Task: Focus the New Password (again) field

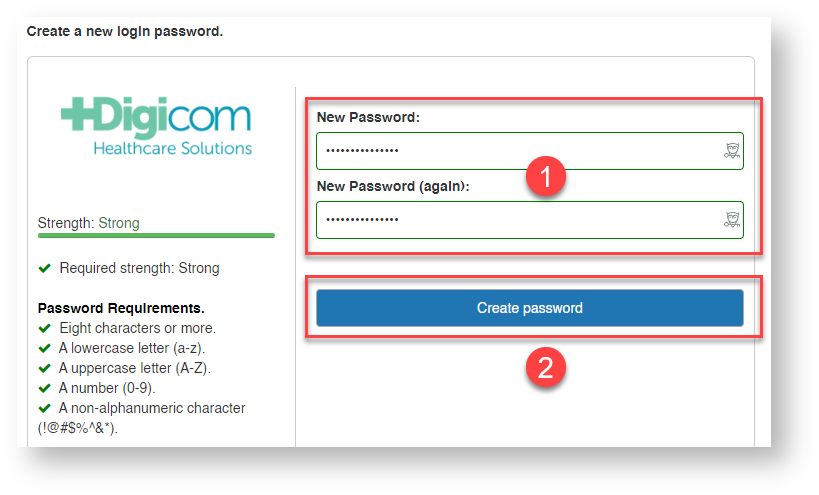Action: pyautogui.click(x=530, y=220)
